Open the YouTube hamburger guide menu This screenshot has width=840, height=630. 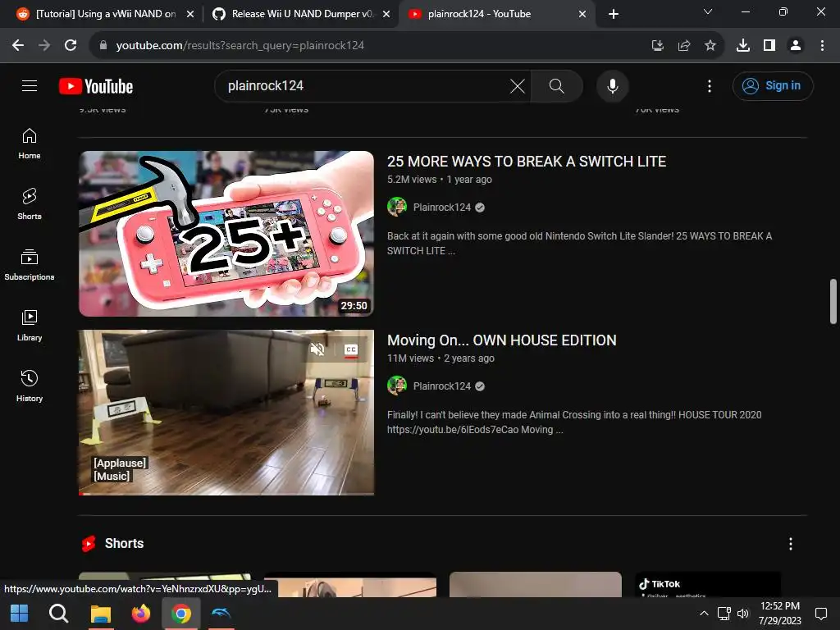pos(30,85)
